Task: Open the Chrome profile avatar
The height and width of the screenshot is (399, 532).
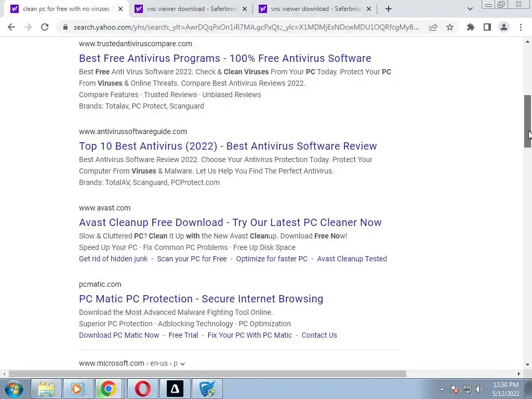Action: [504, 27]
